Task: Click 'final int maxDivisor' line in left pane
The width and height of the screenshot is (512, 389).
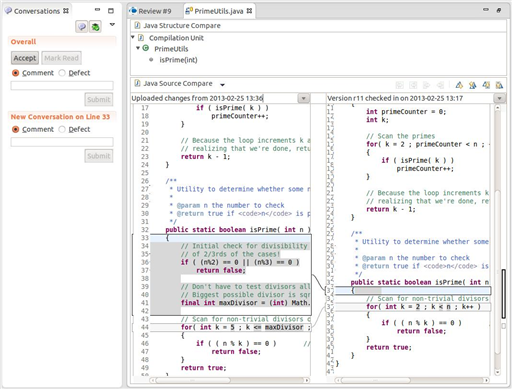Action: pyautogui.click(x=246, y=303)
